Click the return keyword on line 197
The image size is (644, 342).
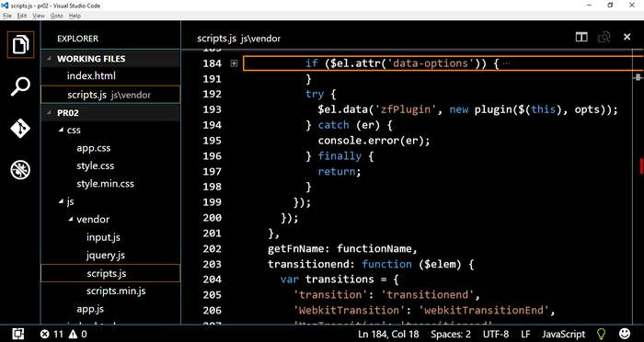(337, 171)
